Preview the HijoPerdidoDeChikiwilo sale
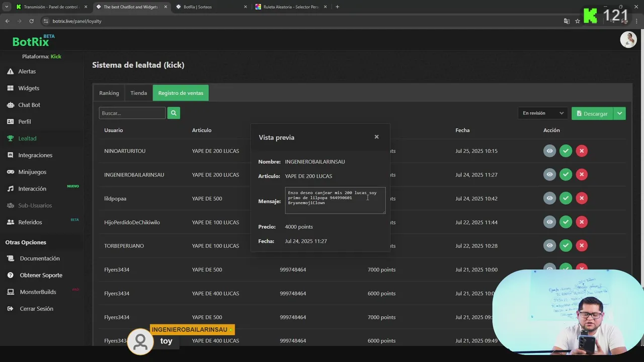 click(x=549, y=222)
